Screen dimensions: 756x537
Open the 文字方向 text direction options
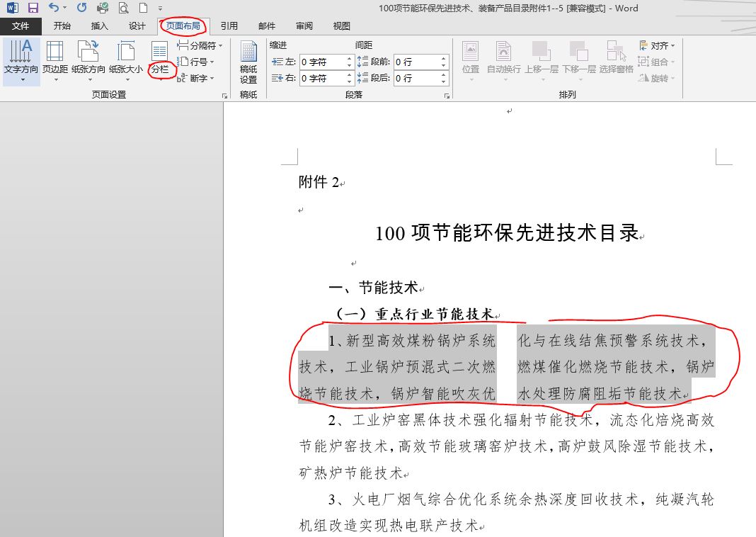click(21, 61)
